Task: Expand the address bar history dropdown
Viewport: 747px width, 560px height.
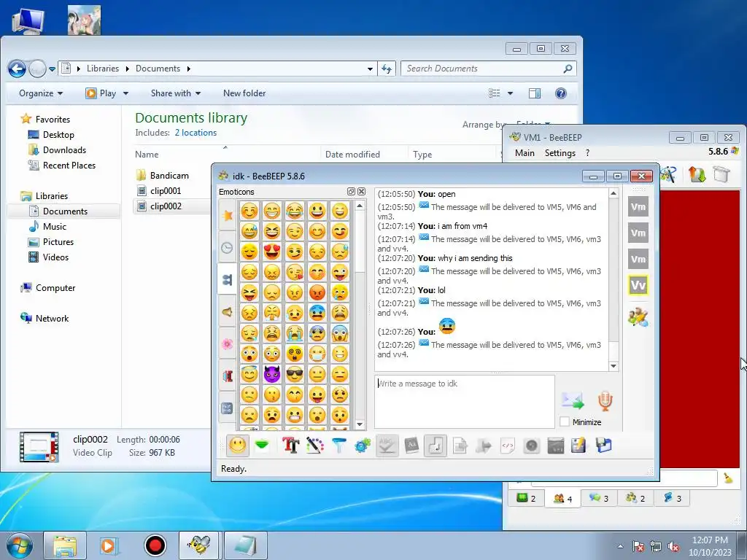Action: (370, 69)
